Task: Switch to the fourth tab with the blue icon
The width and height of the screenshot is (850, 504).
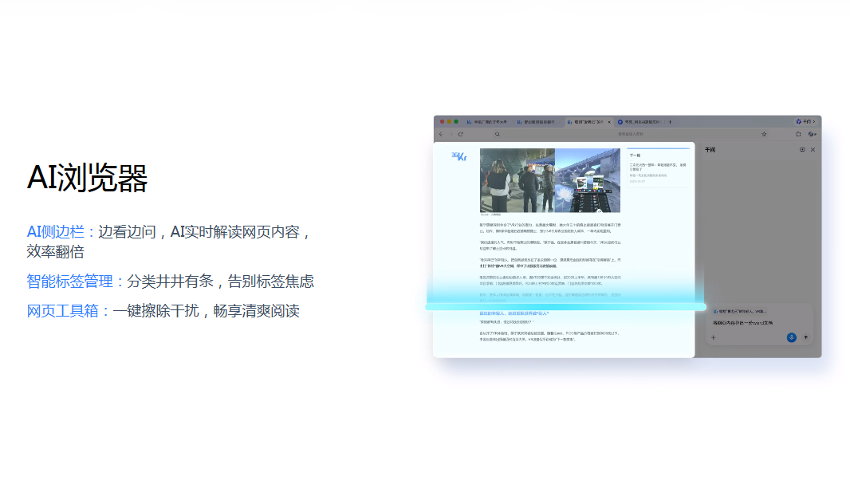Action: 639,122
